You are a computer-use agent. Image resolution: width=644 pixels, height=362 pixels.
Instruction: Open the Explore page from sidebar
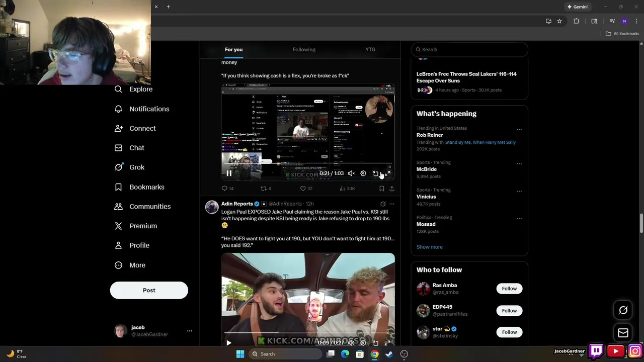pos(133,89)
